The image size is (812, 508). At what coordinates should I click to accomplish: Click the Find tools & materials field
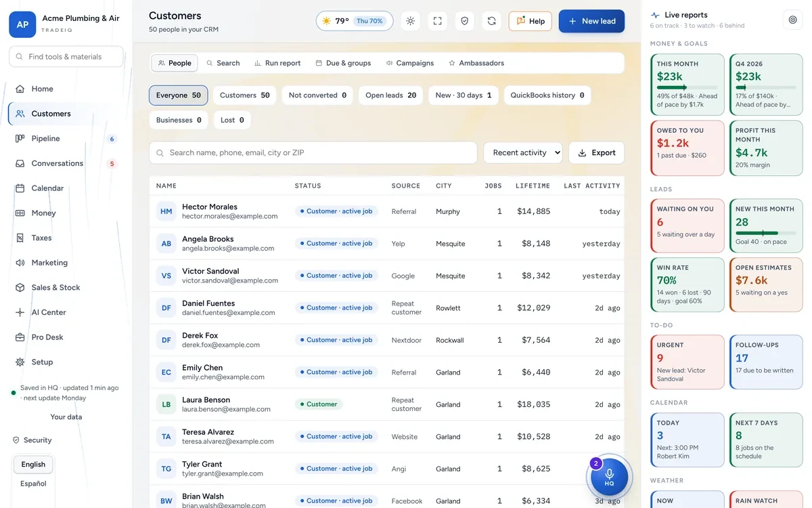click(66, 57)
